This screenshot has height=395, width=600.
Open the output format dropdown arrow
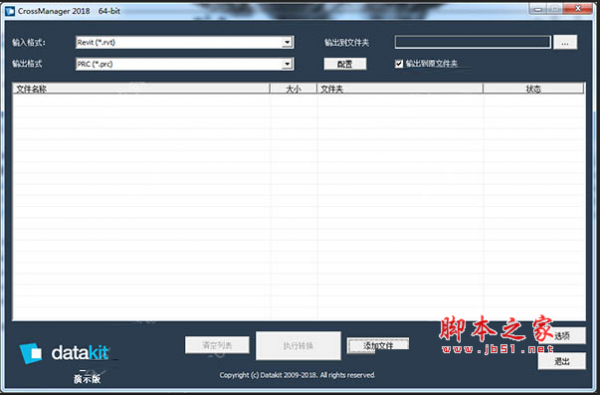click(x=287, y=64)
